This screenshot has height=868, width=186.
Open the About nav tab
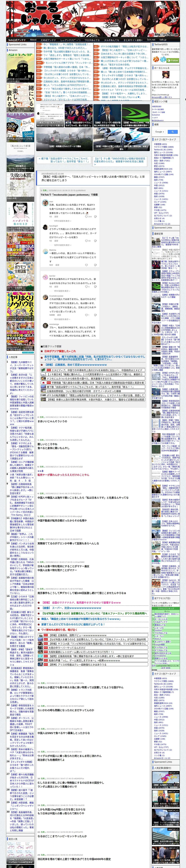click(x=33, y=40)
